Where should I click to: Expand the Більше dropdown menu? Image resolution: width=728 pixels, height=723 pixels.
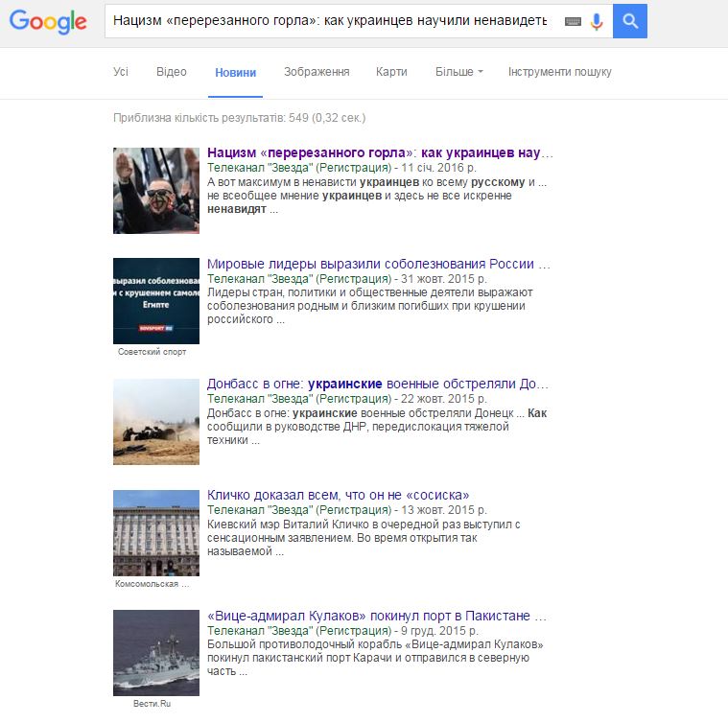(458, 72)
